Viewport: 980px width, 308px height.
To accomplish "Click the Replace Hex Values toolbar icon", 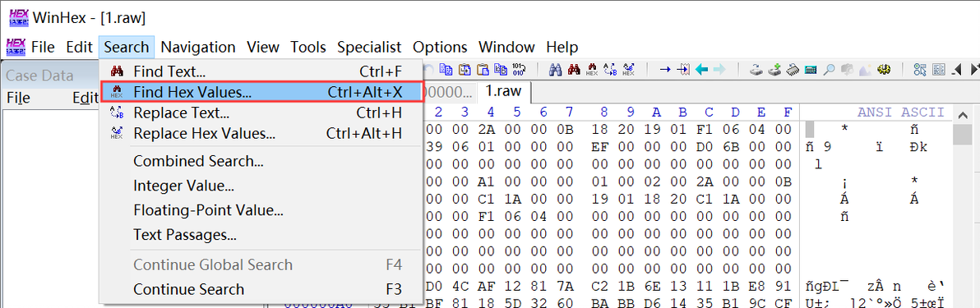I will [x=630, y=69].
